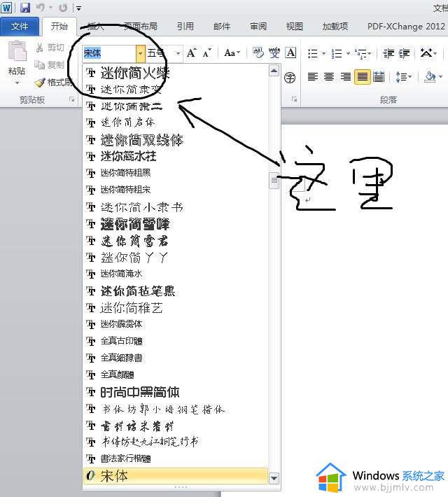Open the 文件 tab
Viewport: 448px width, 497px height.
pos(20,27)
